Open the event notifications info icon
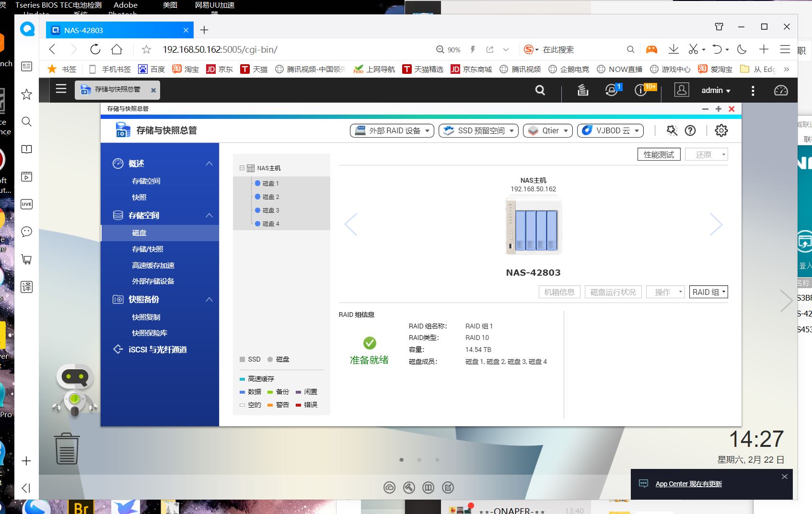The image size is (812, 514). [640, 90]
